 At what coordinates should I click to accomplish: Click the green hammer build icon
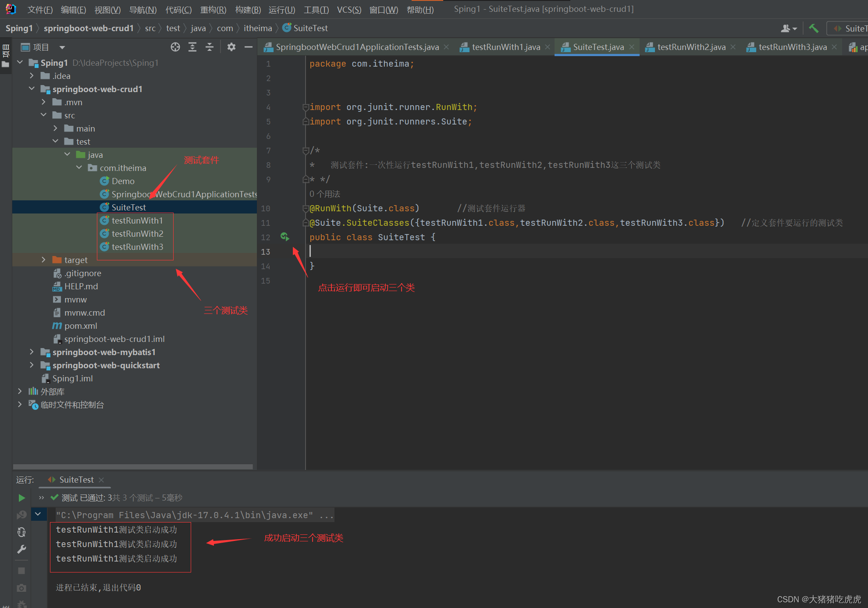click(814, 28)
